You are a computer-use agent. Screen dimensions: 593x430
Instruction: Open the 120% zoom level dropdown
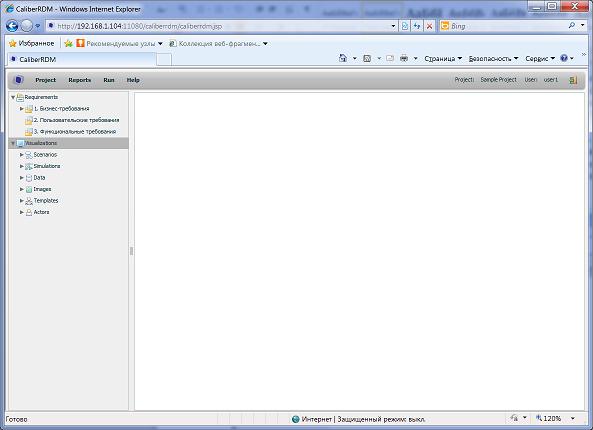573,418
